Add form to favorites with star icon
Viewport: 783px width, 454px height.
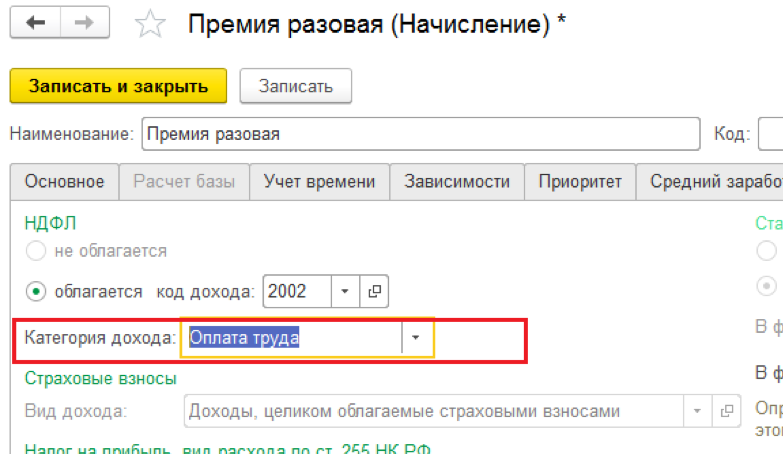point(151,25)
